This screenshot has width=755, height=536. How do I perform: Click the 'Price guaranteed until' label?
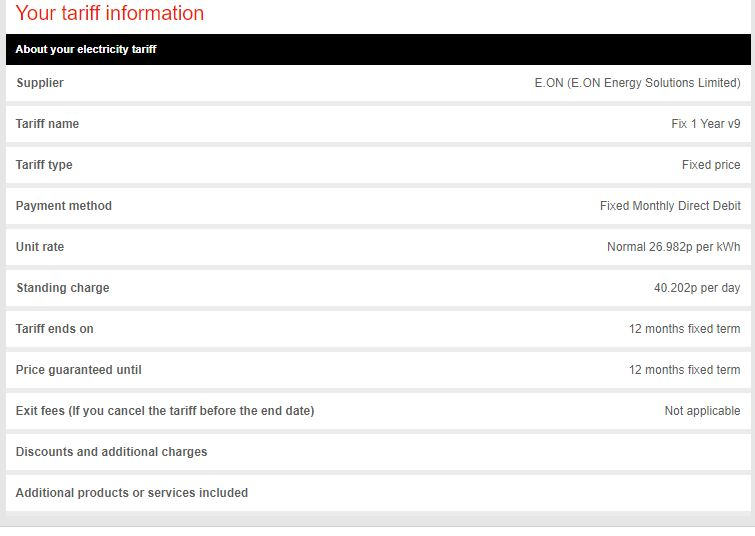click(78, 370)
